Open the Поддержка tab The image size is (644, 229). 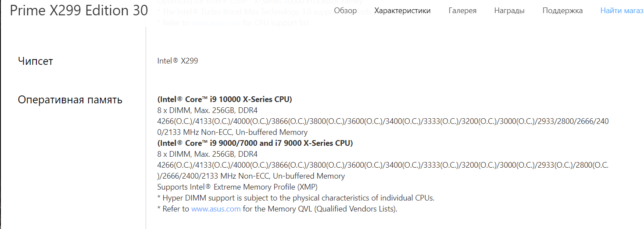pyautogui.click(x=562, y=11)
